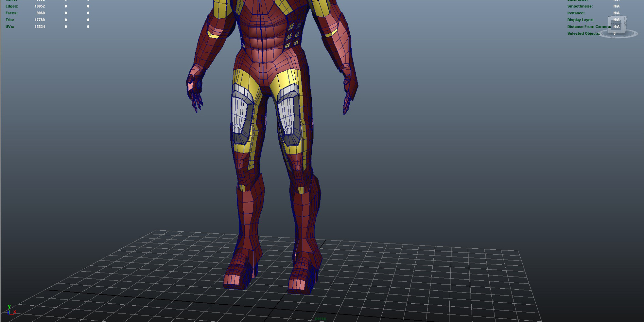Click the "Tris:" heads-up label
The height and width of the screenshot is (322, 644).
(9, 20)
